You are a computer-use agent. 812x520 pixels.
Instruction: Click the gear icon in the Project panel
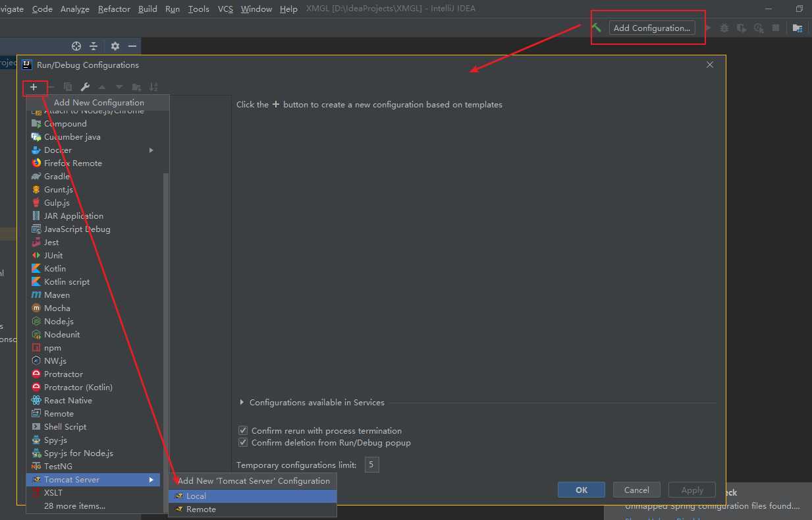115,46
